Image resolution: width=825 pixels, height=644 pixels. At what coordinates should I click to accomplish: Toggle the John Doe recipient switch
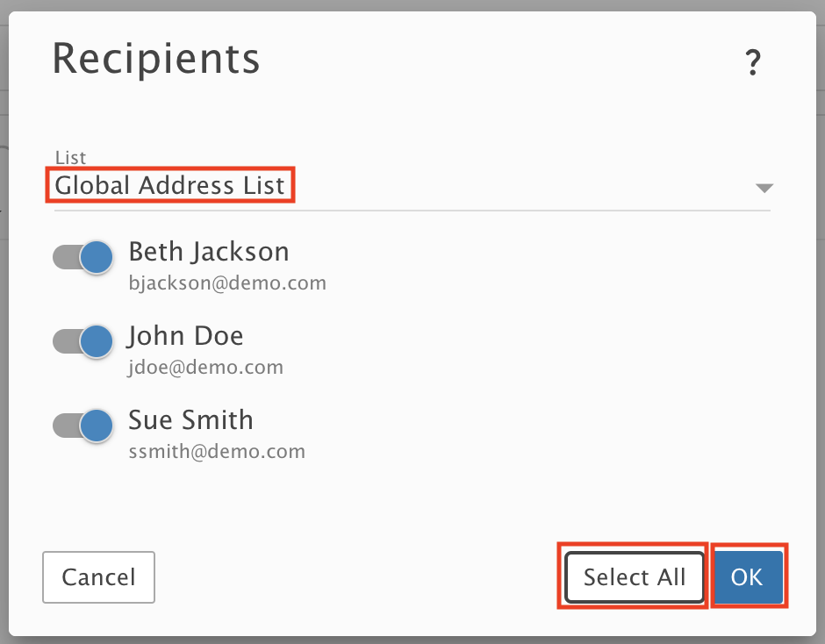[x=83, y=341]
